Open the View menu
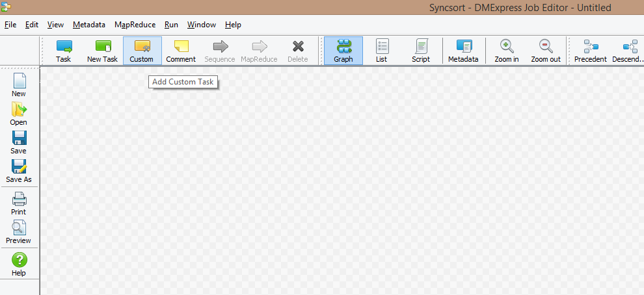This screenshot has width=644, height=295. (55, 25)
